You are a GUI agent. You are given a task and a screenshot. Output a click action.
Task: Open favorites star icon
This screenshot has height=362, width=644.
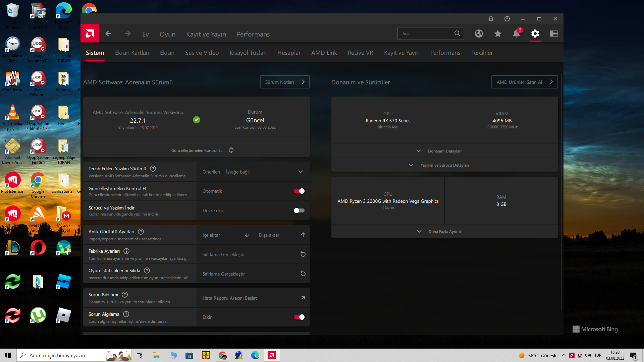click(498, 34)
